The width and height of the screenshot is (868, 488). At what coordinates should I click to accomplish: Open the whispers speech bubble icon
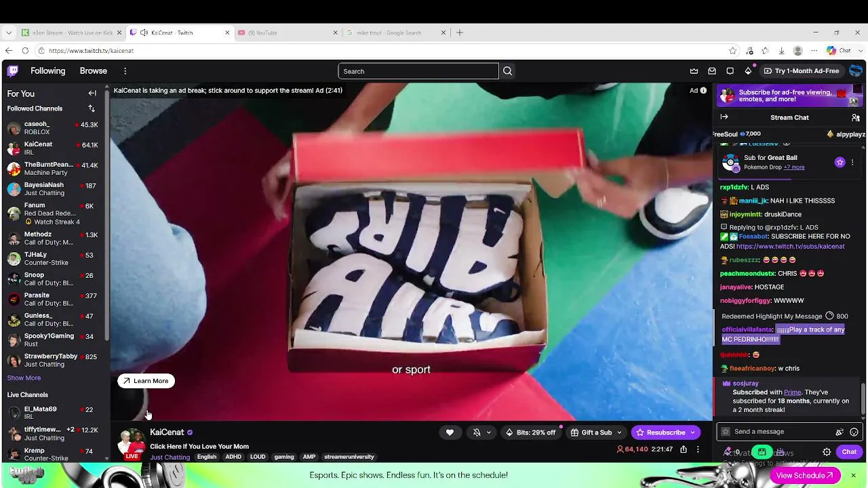[730, 71]
